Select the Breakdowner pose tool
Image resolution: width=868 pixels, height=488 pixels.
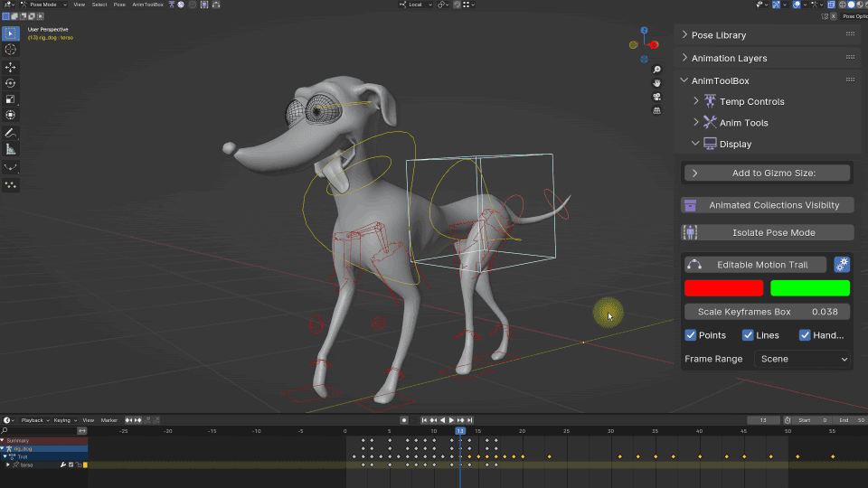point(11,167)
